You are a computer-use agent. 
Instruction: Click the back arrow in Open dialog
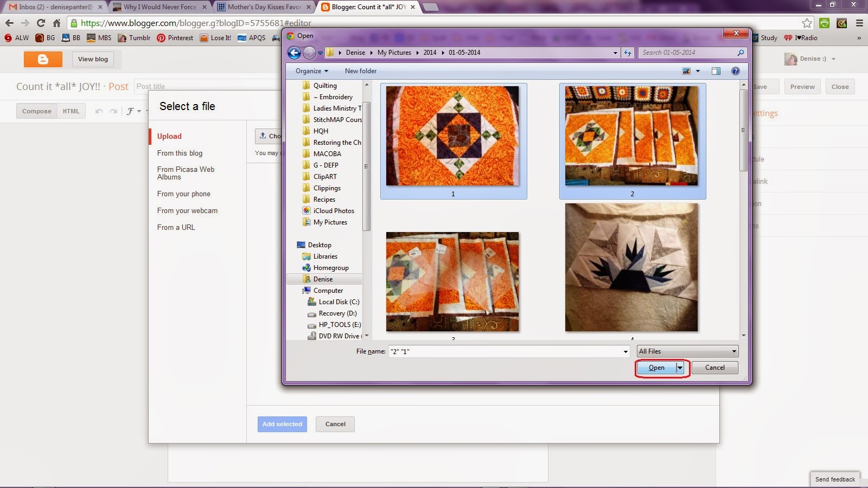[294, 53]
